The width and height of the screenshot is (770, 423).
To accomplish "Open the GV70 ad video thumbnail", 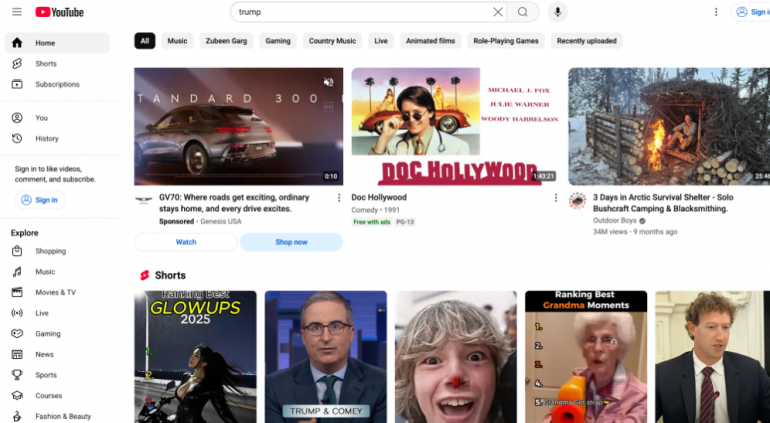I will click(239, 126).
